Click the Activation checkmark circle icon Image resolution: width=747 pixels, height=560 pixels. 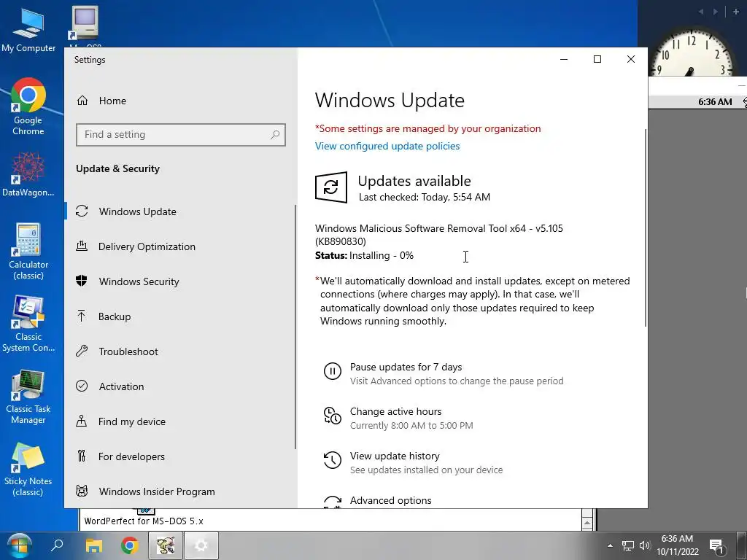click(82, 386)
